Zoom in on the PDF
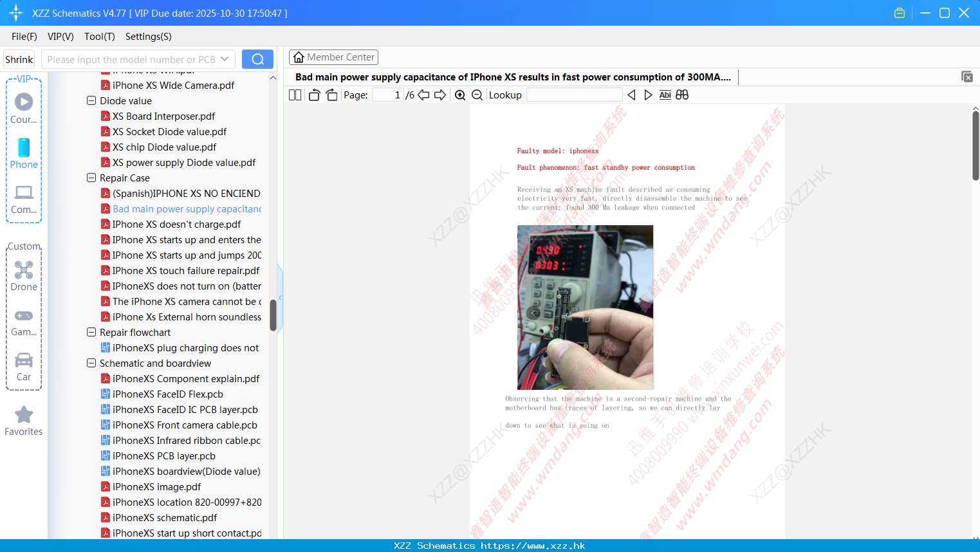 point(460,95)
